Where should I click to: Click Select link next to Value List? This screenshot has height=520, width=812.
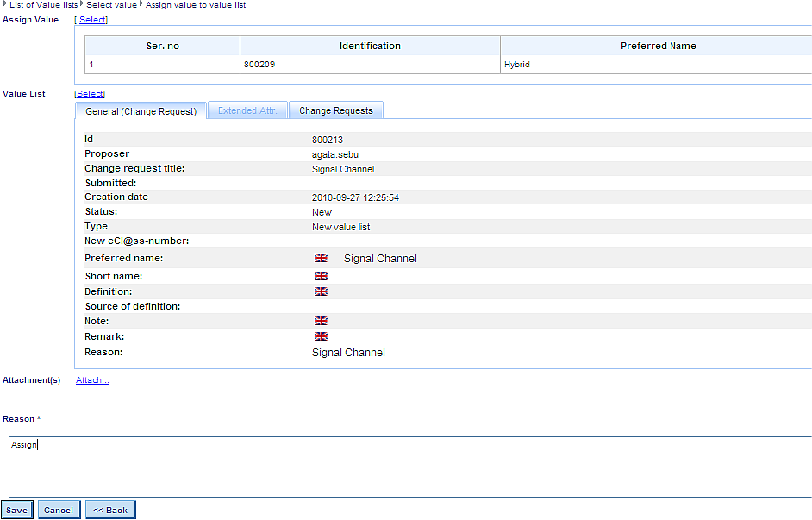(90, 93)
